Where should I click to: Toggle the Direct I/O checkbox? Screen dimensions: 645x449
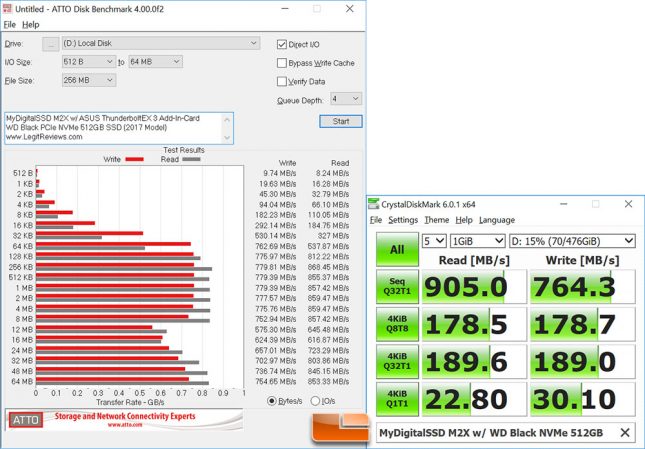(282, 44)
